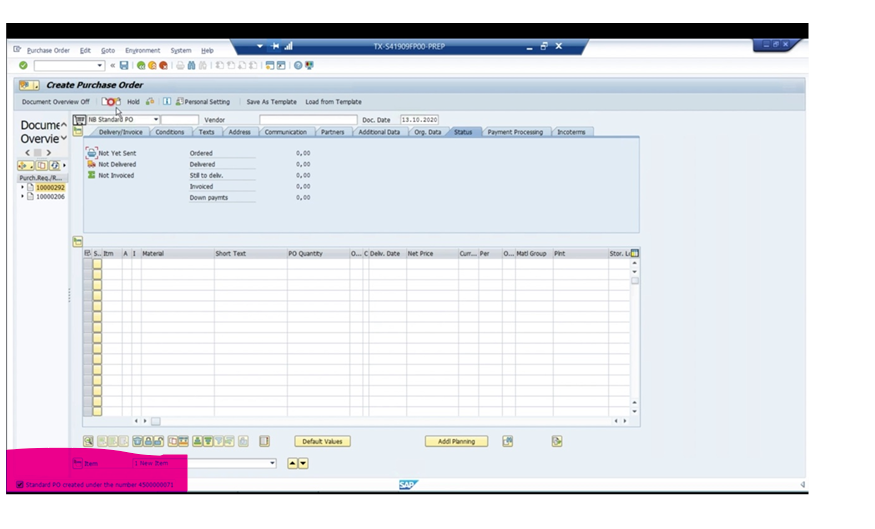Screen dimensions: 875x529
Task: Click the title bar down-arrow dropdown
Action: tap(259, 46)
